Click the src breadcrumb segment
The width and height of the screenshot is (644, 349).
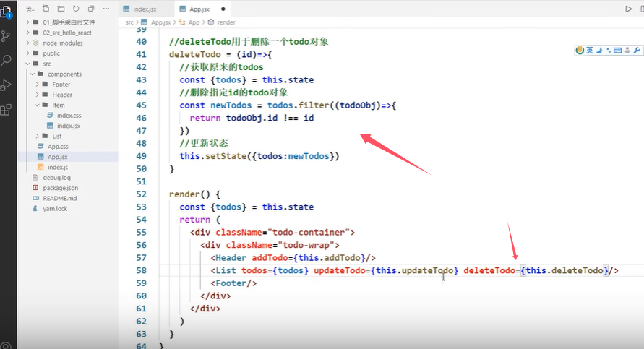coord(129,22)
